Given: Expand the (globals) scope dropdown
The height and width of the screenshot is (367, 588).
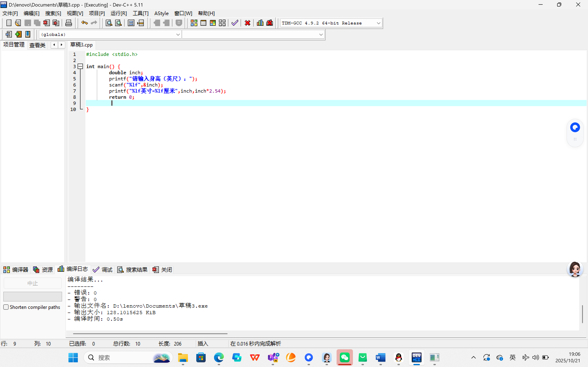Looking at the screenshot, I should click(x=178, y=34).
